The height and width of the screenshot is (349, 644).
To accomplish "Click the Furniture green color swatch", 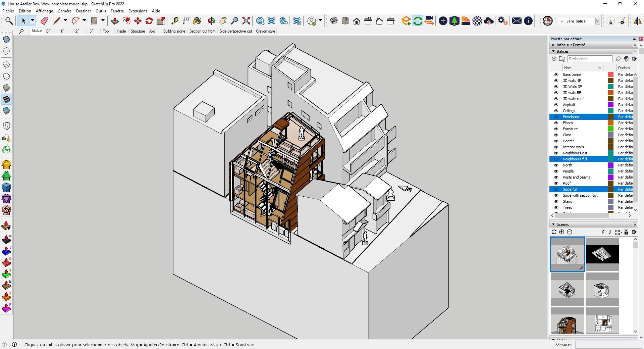I will (611, 129).
